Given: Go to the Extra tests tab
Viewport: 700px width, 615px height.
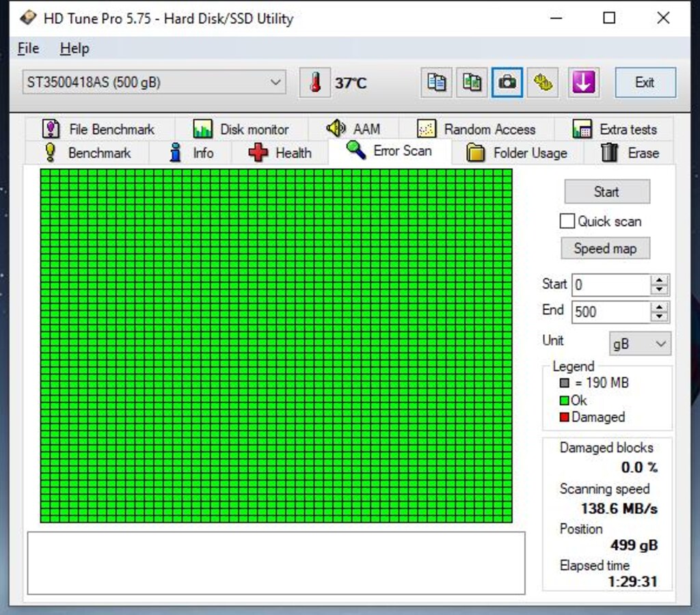Looking at the screenshot, I should tap(615, 129).
